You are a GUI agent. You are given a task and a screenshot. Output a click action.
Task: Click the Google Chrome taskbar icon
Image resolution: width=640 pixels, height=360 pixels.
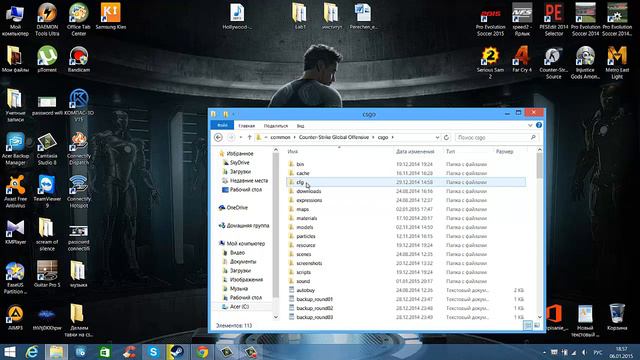201,352
